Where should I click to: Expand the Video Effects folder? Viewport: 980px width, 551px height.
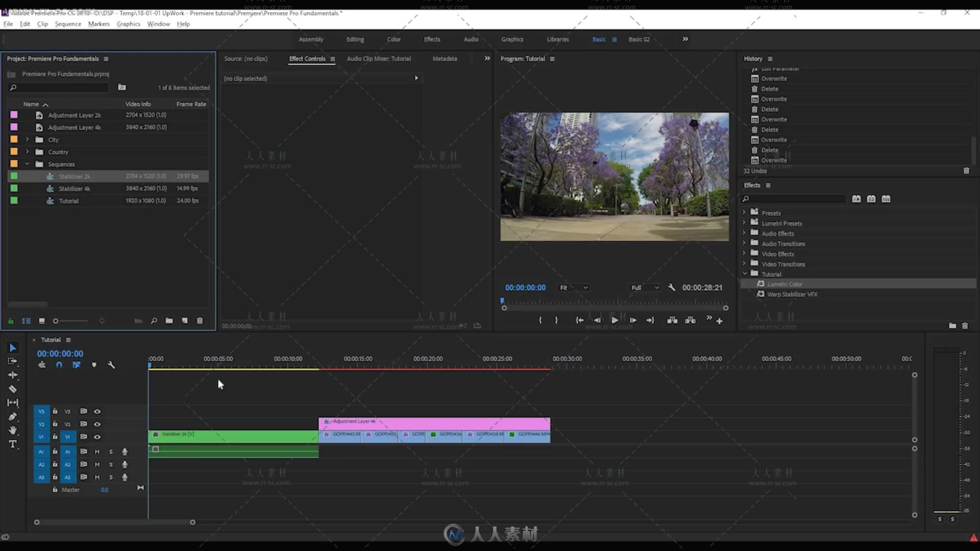(744, 254)
